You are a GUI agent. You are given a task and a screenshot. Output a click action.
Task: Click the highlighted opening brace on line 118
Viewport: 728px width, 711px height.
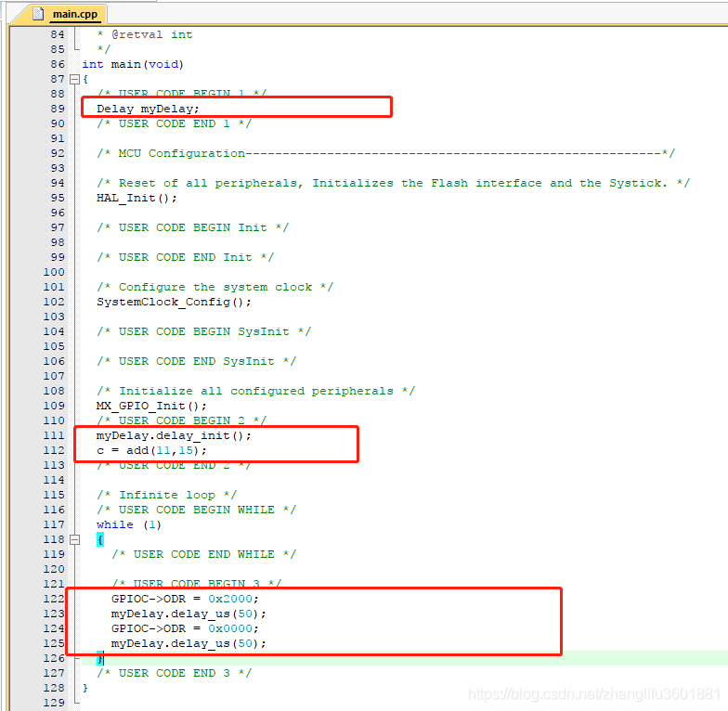100,540
